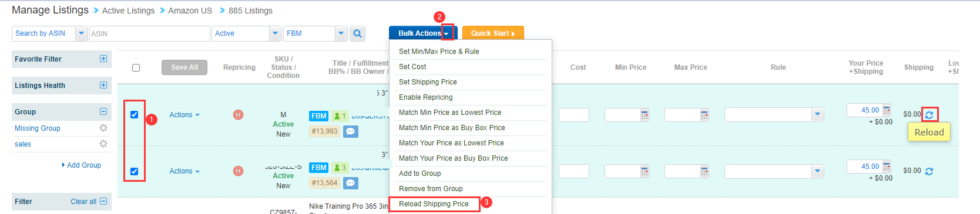Click the Reload shipping icon in first row
This screenshot has width=980, height=214.
(x=929, y=114)
